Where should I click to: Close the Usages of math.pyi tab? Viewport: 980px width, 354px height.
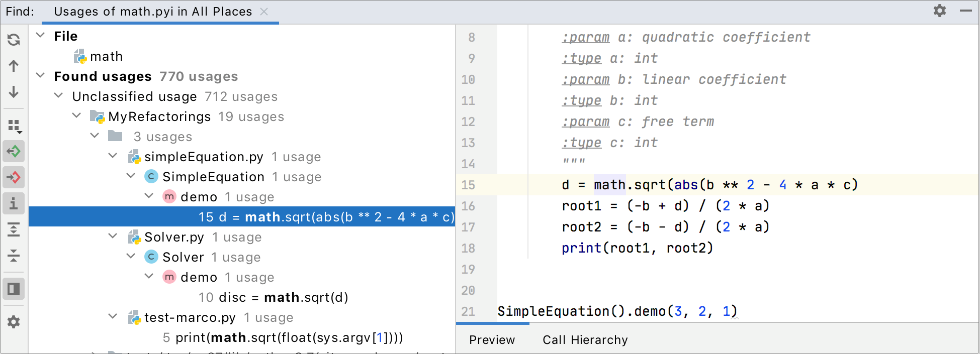[264, 12]
